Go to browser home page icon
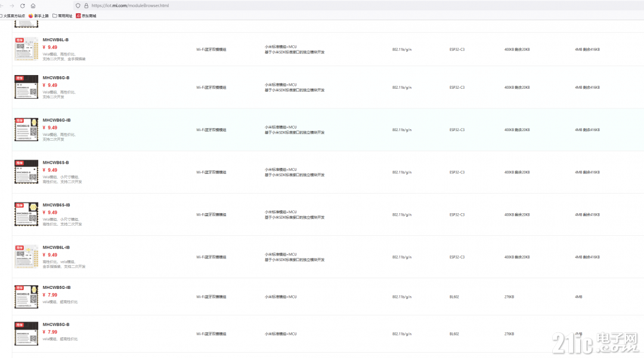This screenshot has width=644, height=358. (33, 6)
